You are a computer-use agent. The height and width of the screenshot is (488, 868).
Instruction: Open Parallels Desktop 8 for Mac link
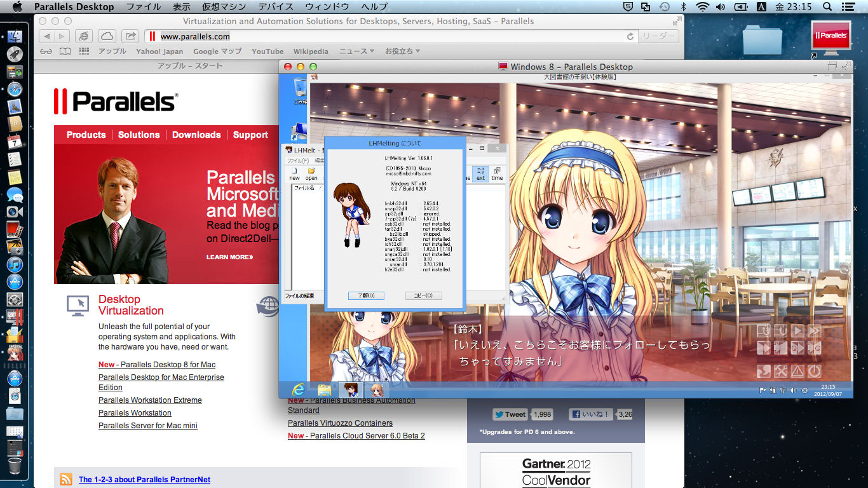(157, 365)
